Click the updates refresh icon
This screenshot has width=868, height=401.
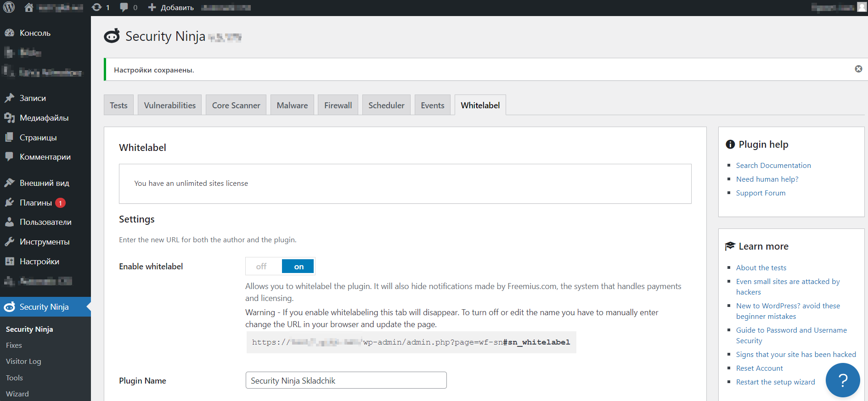click(x=97, y=7)
